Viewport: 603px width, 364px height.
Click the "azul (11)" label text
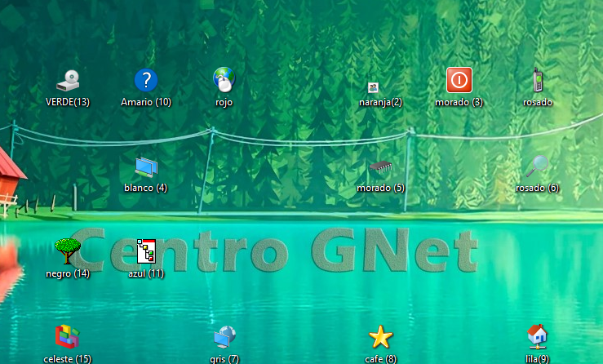coord(146,273)
